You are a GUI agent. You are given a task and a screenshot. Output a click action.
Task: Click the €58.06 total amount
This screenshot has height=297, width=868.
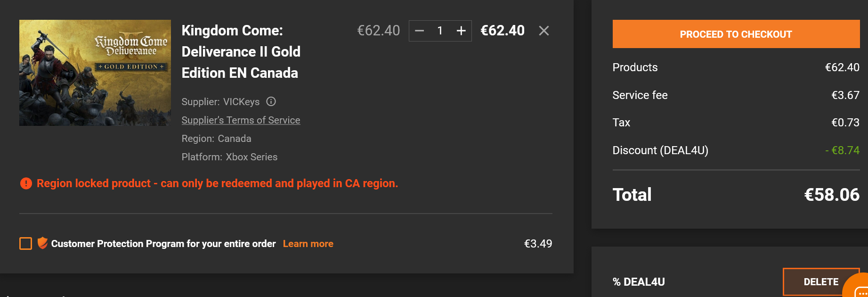[x=832, y=195]
